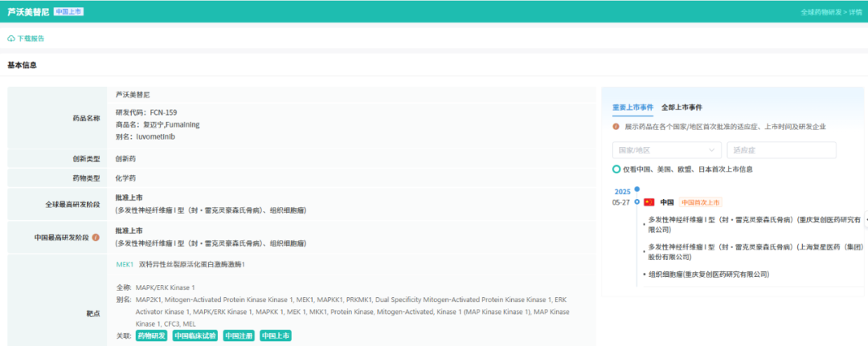868x346 pixels.
Task: Click the 中国上市 badge beside drug title
Action: click(68, 11)
